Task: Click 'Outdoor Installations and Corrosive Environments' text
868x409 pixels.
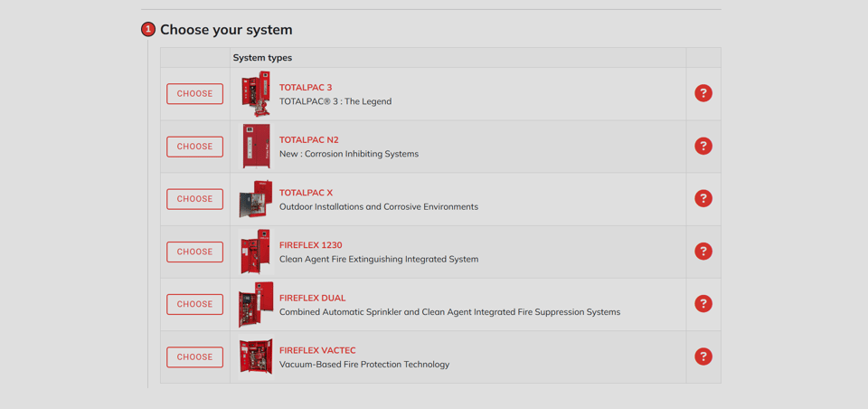Action: [379, 206]
